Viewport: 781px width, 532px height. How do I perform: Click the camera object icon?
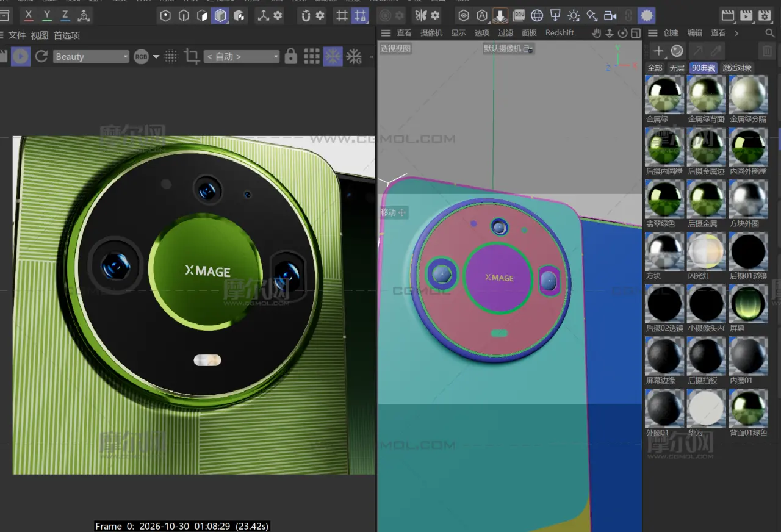tap(610, 15)
